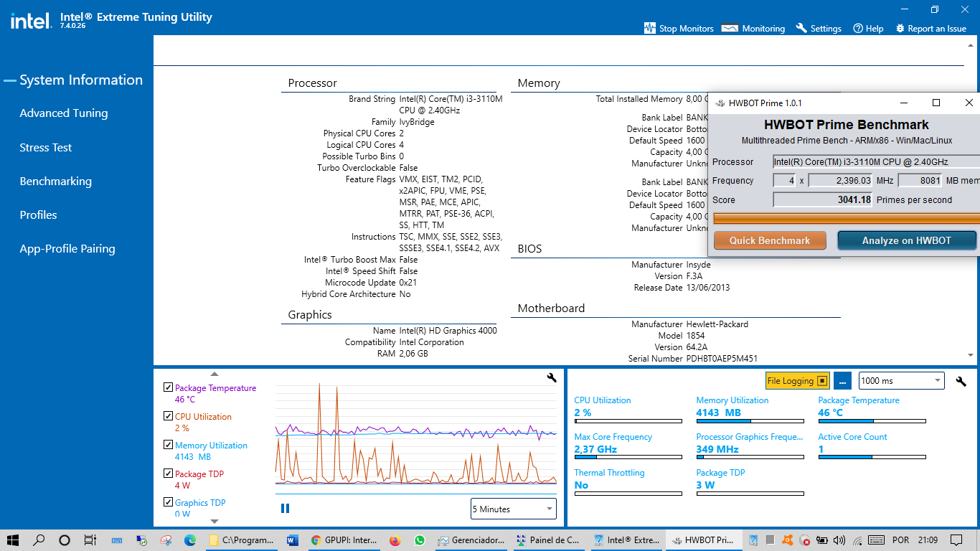This screenshot has height=551, width=980.
Task: Select System Information in sidebar
Action: [81, 80]
